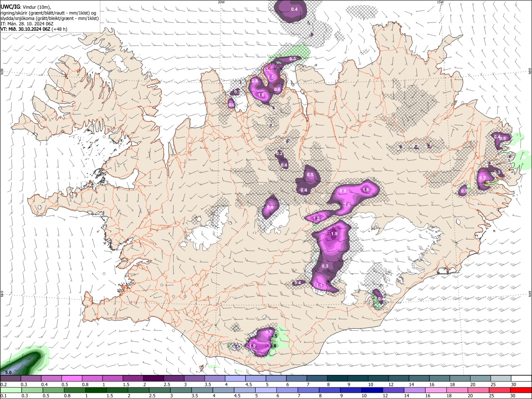Click the 5.0 rain value offshore
This screenshot has width=532, height=399.
pyautogui.click(x=8, y=372)
